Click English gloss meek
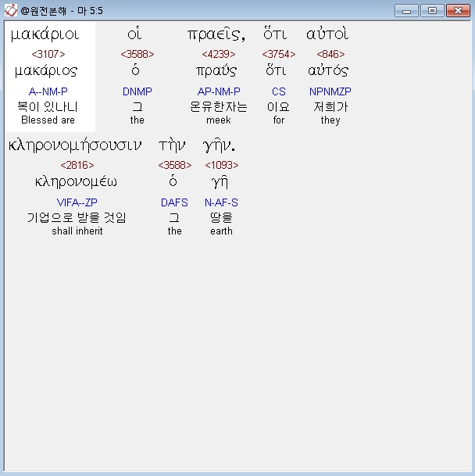Screen dimensions: 475x476 (x=219, y=120)
